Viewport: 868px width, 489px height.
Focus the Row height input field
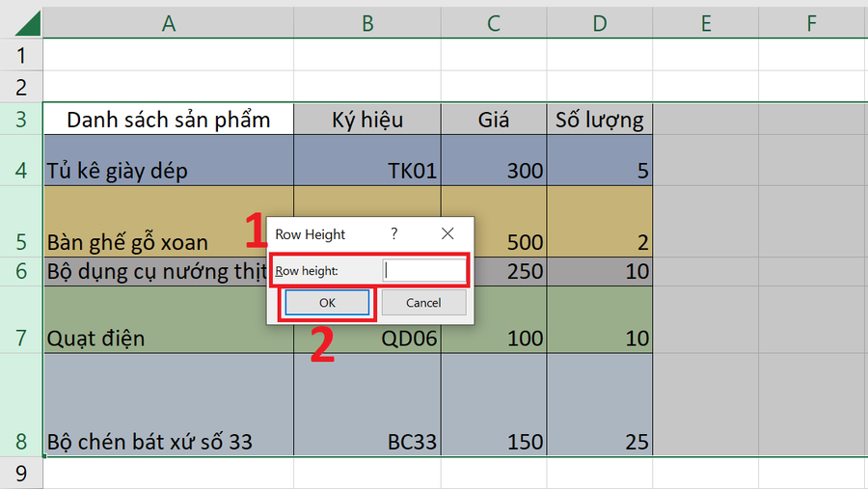pyautogui.click(x=424, y=271)
